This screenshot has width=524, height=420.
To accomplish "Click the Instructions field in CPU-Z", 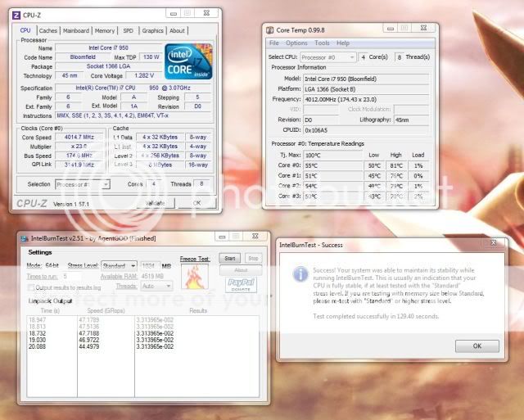I will coord(133,115).
